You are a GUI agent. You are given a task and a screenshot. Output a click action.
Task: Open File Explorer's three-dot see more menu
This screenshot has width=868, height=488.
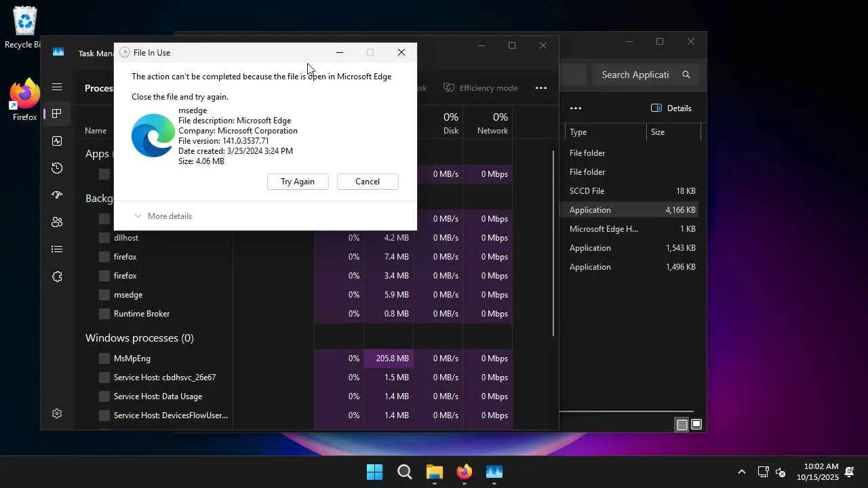click(576, 108)
